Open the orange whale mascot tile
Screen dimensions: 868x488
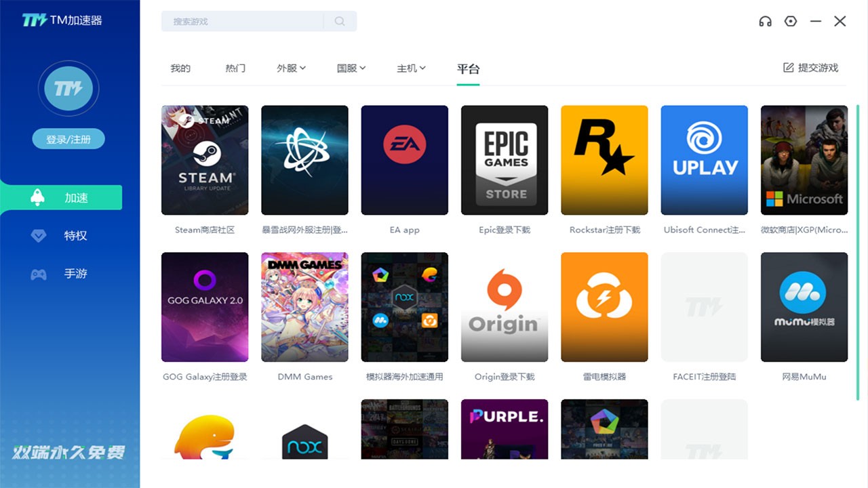(x=205, y=429)
